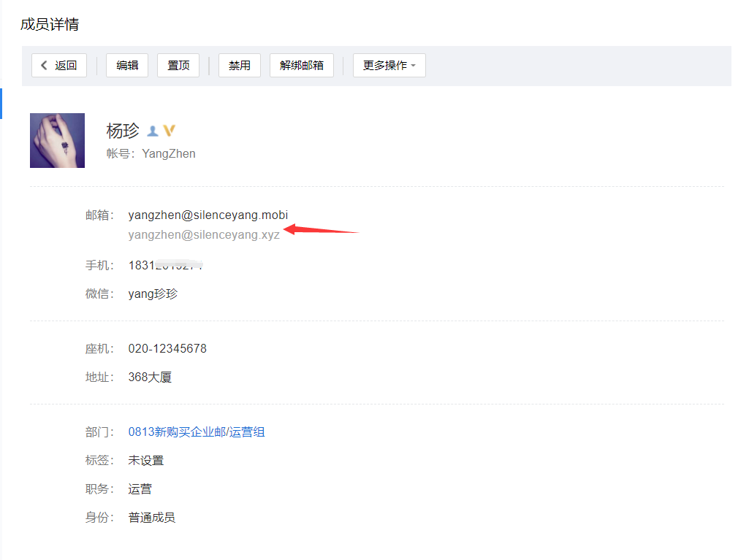The height and width of the screenshot is (560, 749).
Task: Disable the member using 禁用
Action: point(239,65)
